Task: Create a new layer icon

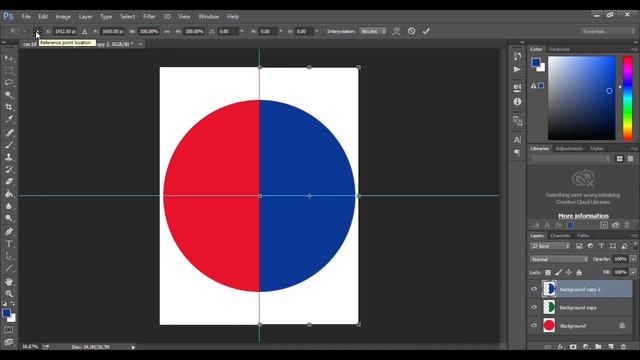Action: (611, 347)
